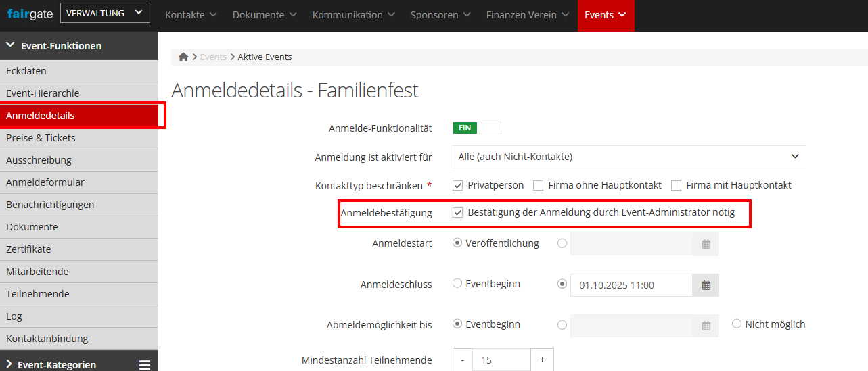This screenshot has width=868, height=371.
Task: Go to Preise & Tickets in sidebar
Action: pyautogui.click(x=41, y=138)
